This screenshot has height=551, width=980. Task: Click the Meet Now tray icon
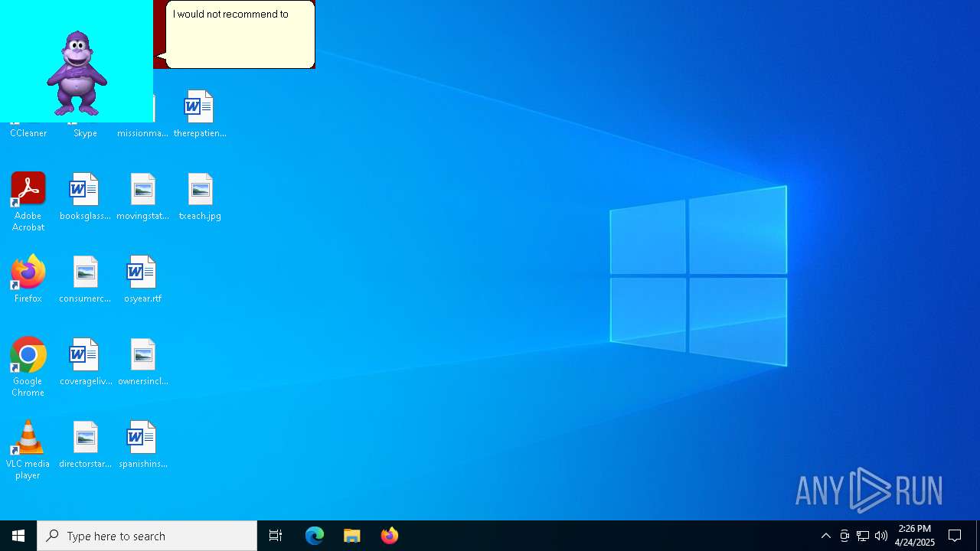pos(844,536)
